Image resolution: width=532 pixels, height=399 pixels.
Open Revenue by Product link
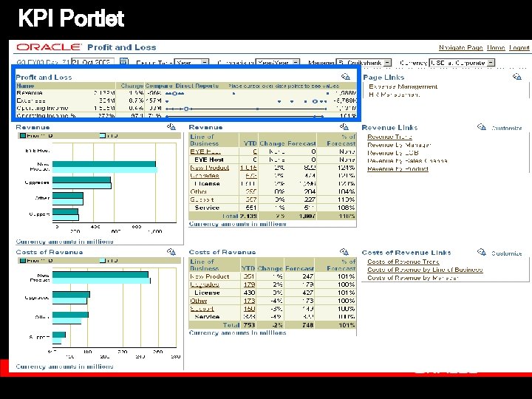coord(398,169)
